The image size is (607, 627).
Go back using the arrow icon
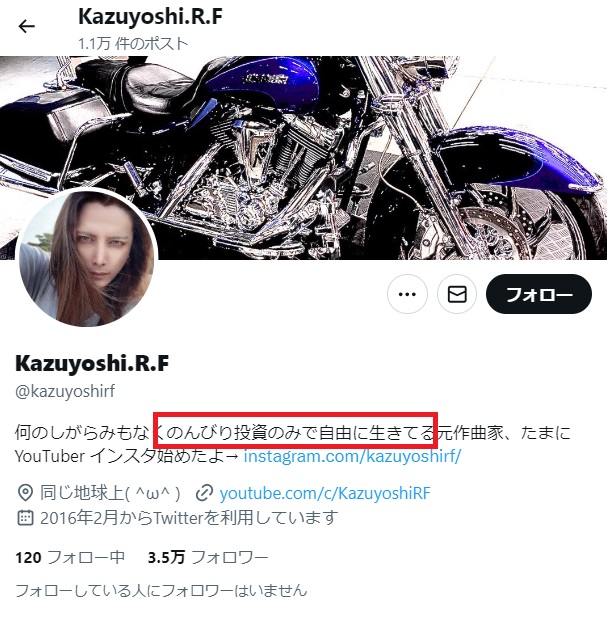(26, 27)
